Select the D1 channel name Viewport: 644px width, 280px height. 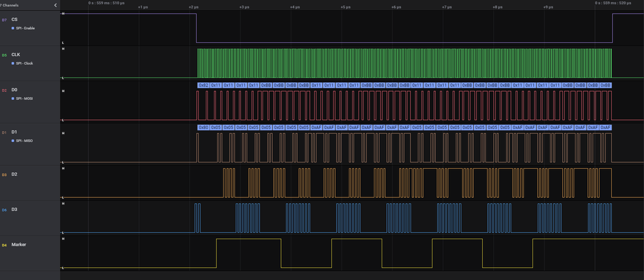pos(14,132)
